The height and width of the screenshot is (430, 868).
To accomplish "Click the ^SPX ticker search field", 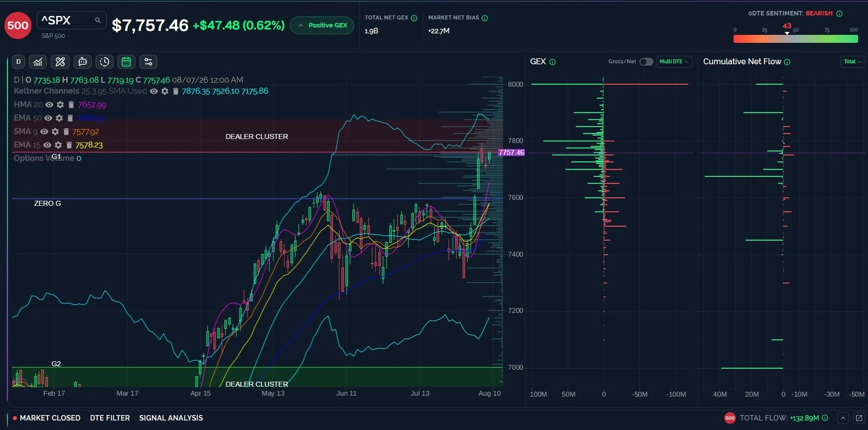I will 71,20.
